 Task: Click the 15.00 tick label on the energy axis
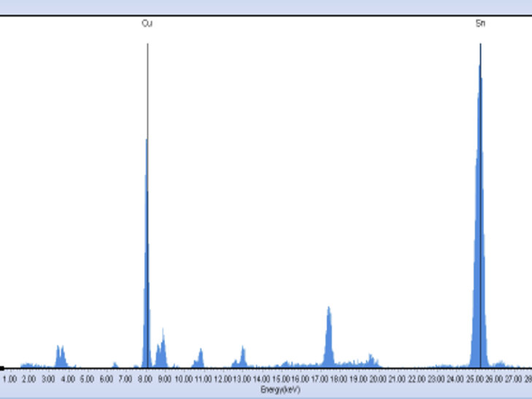[280, 379]
